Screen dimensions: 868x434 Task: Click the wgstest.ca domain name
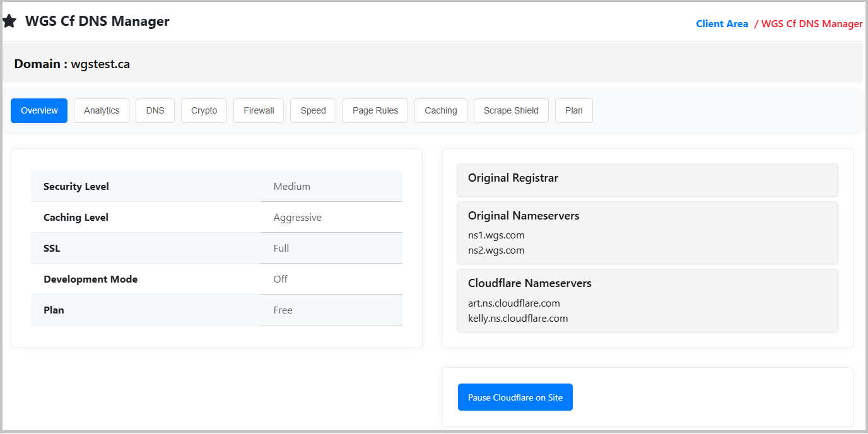(100, 64)
